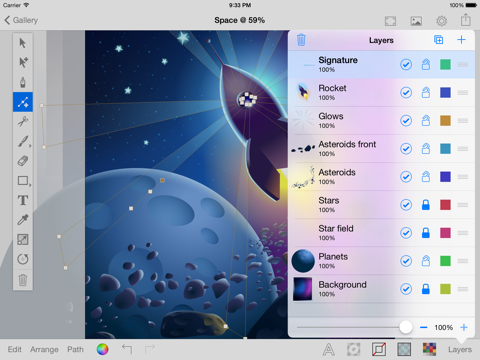Select the Eyedropper tool

23,220
